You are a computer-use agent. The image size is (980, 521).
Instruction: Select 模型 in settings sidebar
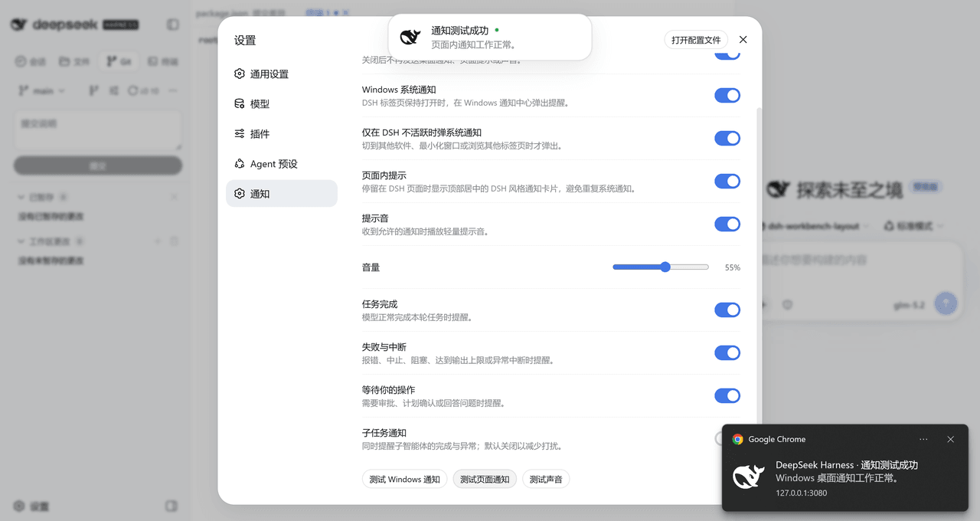tap(282, 104)
